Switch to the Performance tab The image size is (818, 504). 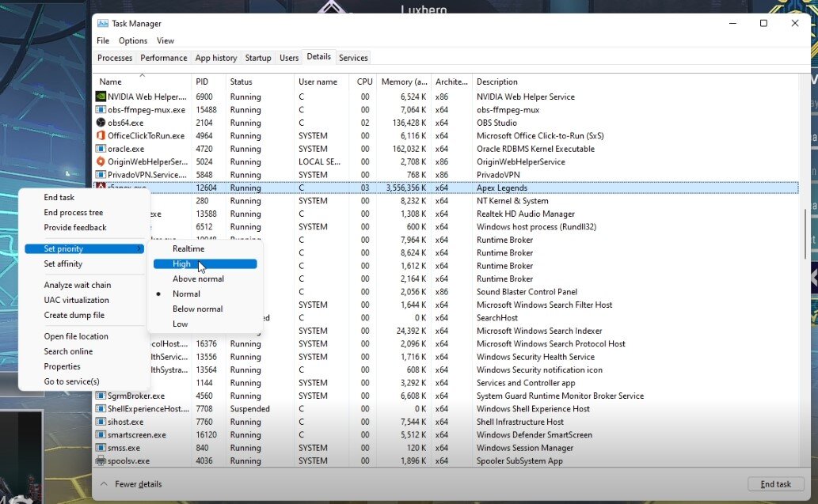[x=164, y=58]
